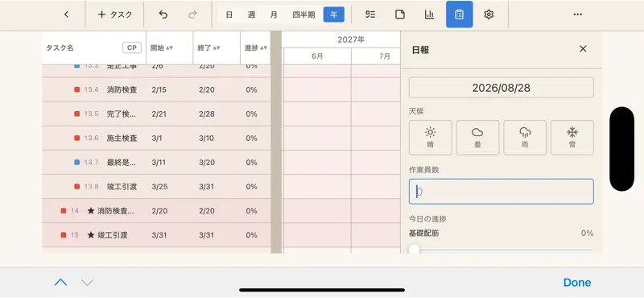Screen dimensions: 644x298
Task: Click start date 3/11 of task 13.7
Action: point(158,163)
